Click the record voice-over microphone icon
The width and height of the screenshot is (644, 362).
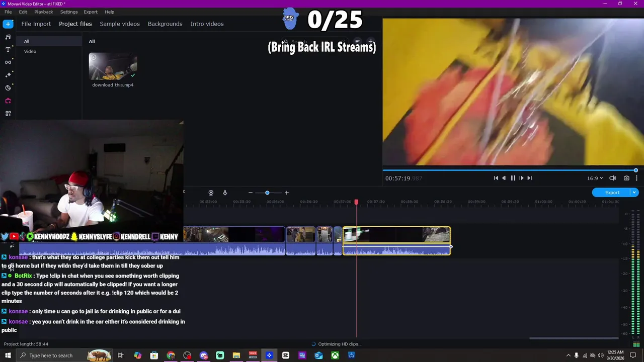coord(225,193)
